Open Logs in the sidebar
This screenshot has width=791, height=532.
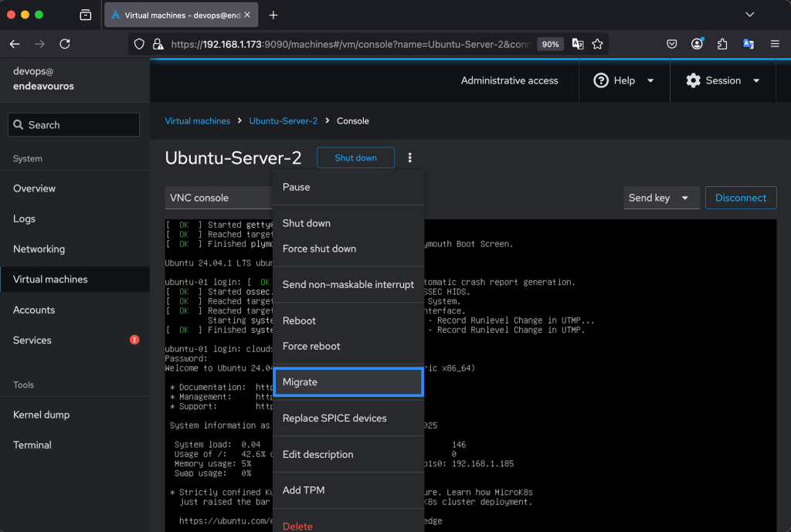[75, 219]
